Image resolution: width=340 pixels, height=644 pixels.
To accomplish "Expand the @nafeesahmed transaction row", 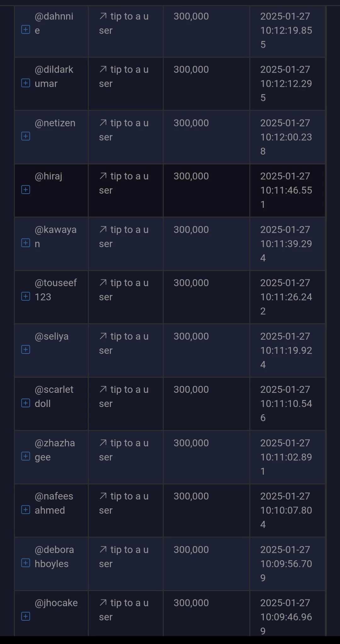I will [x=25, y=510].
